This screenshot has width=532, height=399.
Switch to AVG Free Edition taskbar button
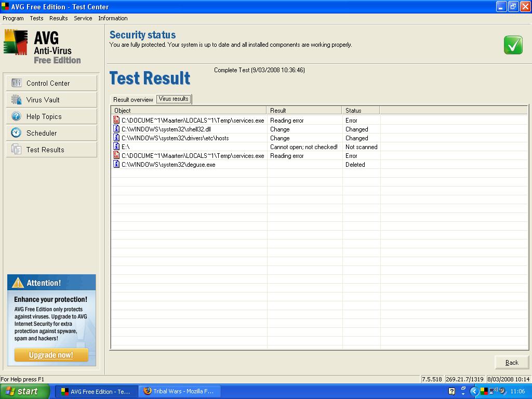[96, 392]
